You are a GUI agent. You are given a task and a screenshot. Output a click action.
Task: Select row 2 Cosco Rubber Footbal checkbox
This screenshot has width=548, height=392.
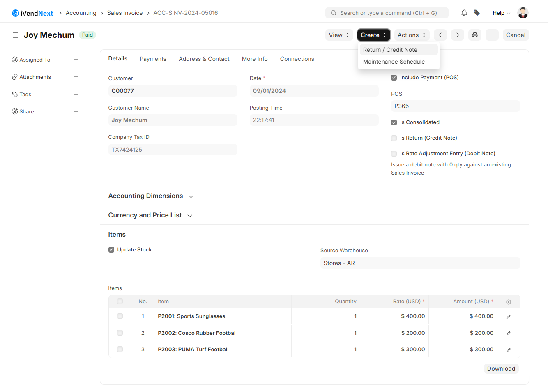[x=120, y=333]
